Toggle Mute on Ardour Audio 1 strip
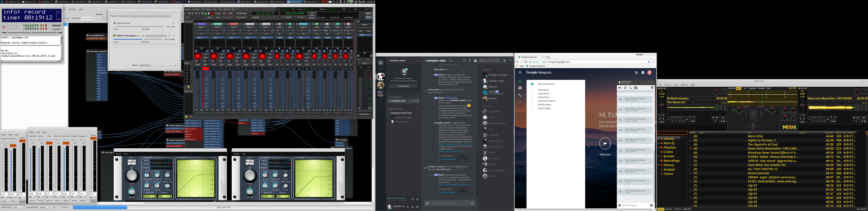 pos(198,65)
